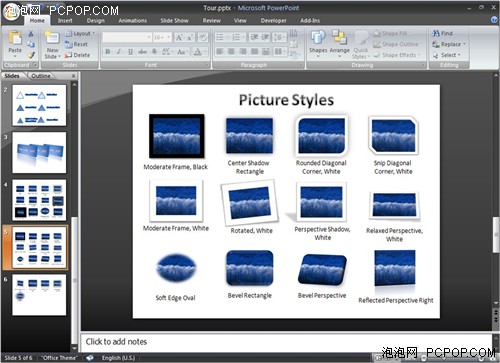The image size is (500, 363).
Task: Open the Animations ribbon tab
Action: pyautogui.click(x=133, y=21)
